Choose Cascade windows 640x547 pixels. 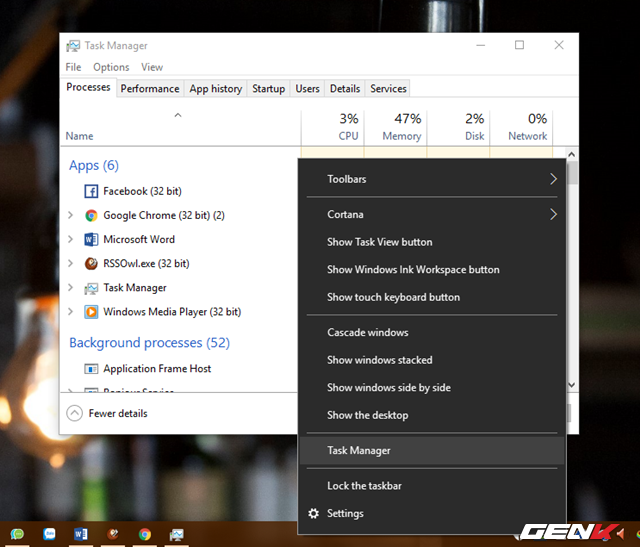tap(432, 332)
